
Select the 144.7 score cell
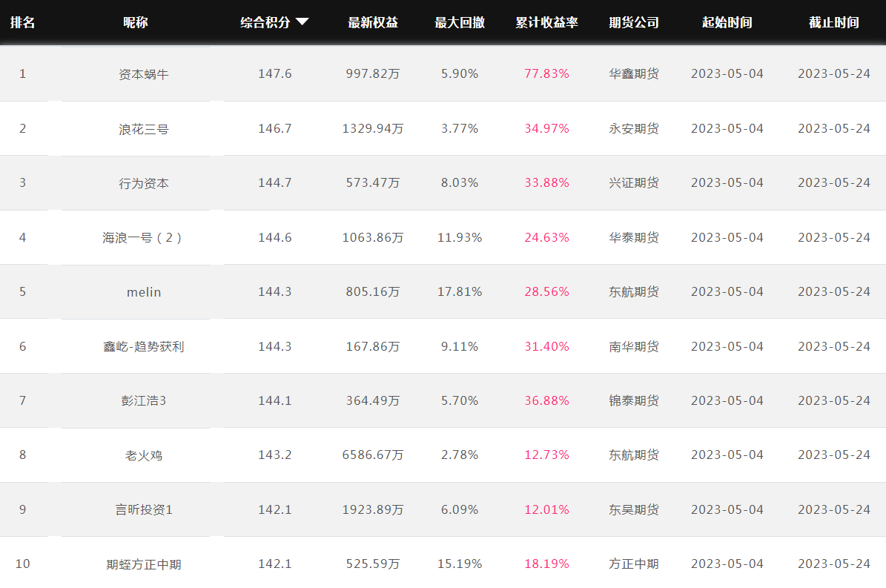point(275,182)
